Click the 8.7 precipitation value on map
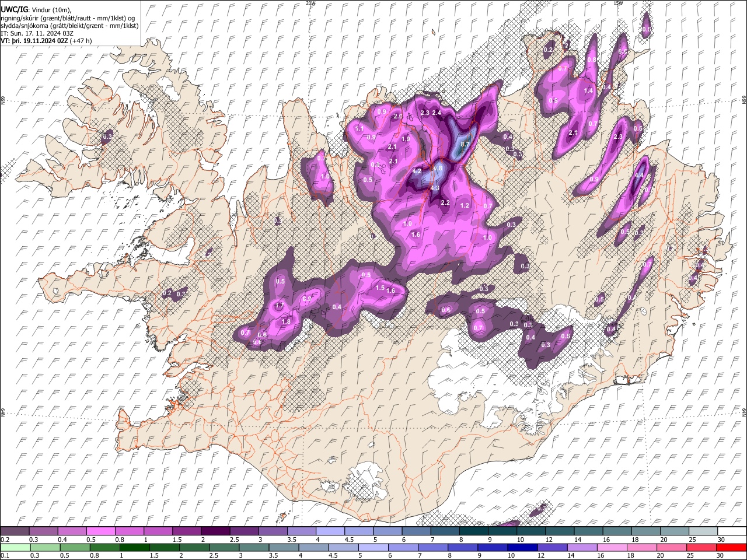The width and height of the screenshot is (747, 560). pyautogui.click(x=465, y=144)
